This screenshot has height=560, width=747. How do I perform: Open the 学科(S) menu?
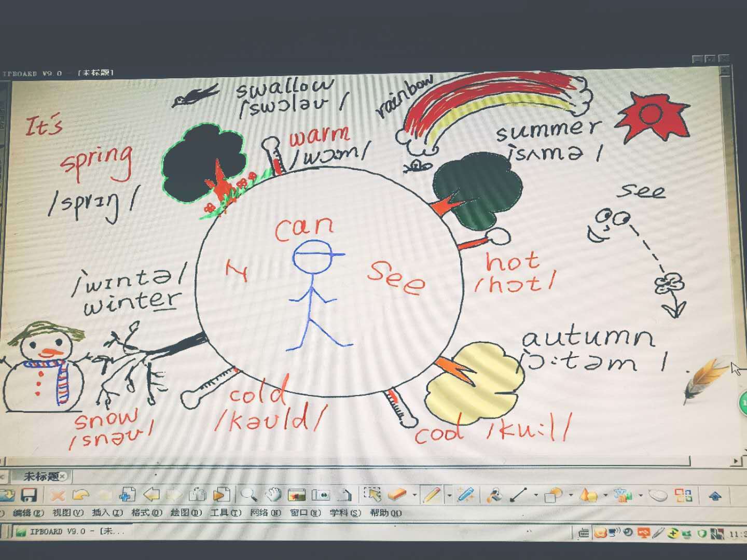345,513
